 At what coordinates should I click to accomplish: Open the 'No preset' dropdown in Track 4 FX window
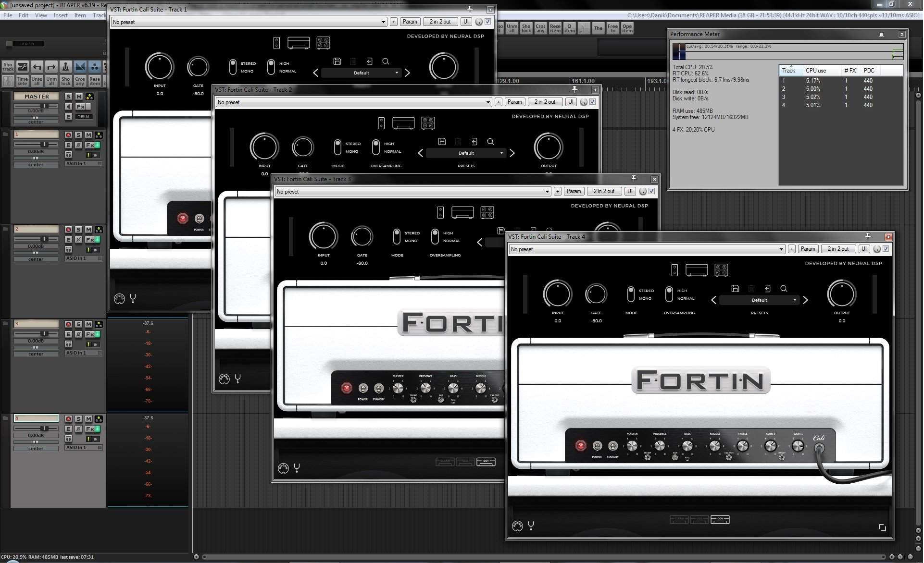tap(647, 249)
